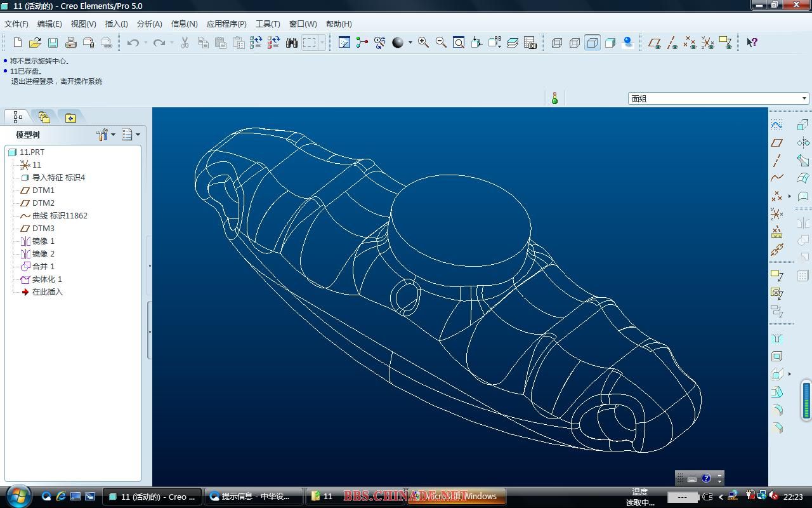Expand the Datum Point flyout arrow
Image resolution: width=812 pixels, height=508 pixels.
[789, 196]
